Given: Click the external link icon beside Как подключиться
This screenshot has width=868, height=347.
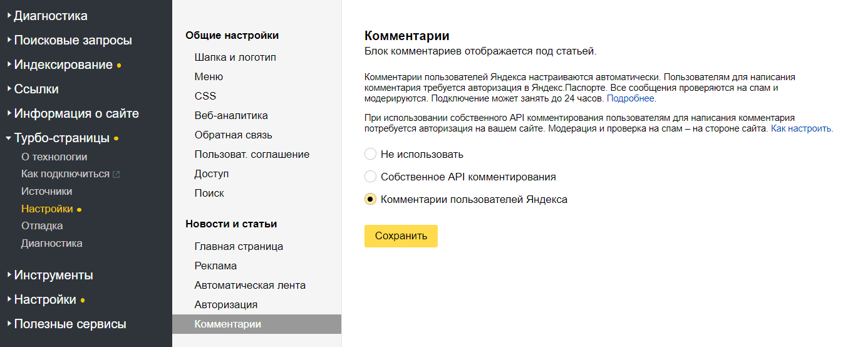Looking at the screenshot, I should pos(116,175).
